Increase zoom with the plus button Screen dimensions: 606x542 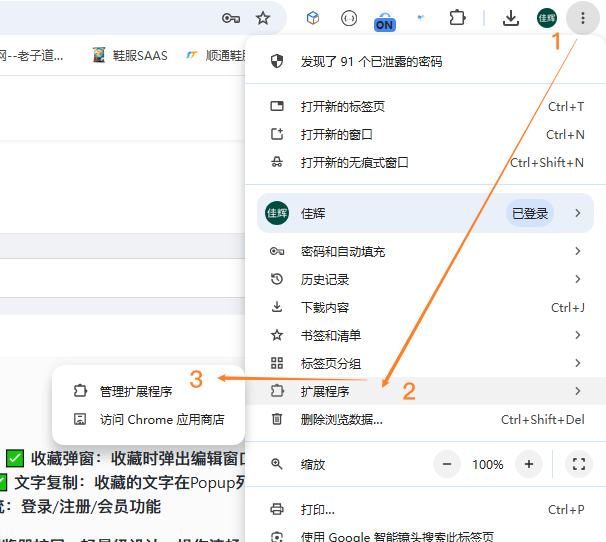click(x=529, y=464)
